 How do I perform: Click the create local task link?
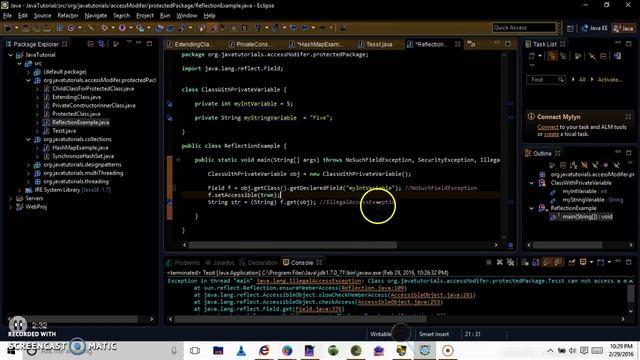(x=551, y=134)
